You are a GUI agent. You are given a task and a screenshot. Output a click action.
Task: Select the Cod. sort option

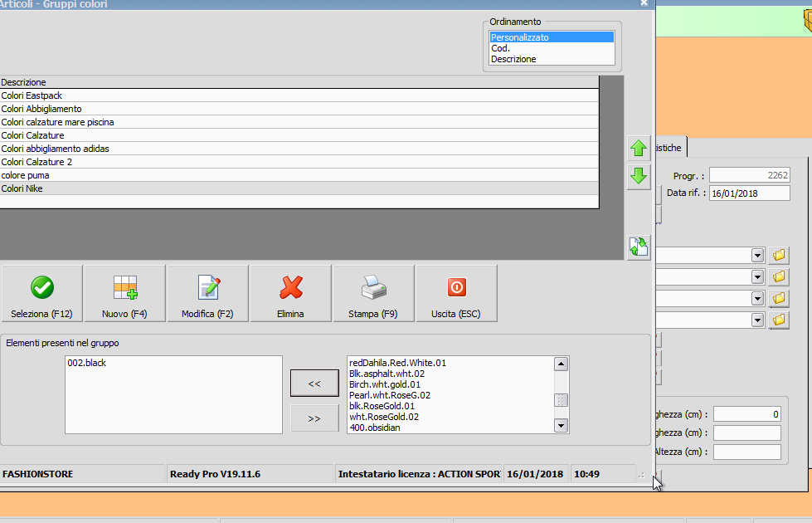[x=552, y=48]
